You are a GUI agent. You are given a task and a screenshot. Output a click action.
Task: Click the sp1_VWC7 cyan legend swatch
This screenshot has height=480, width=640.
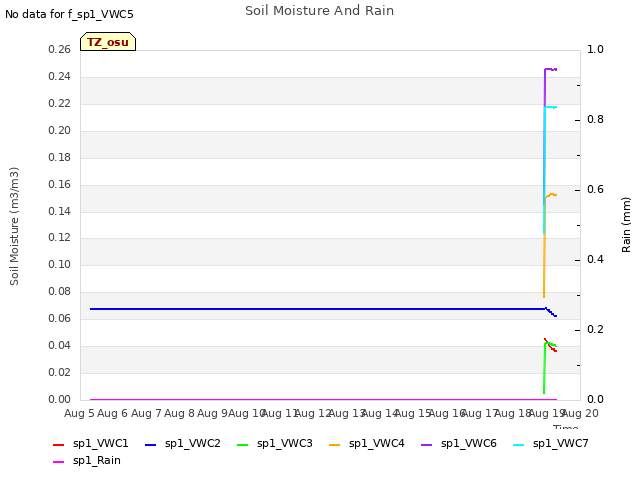point(518,445)
